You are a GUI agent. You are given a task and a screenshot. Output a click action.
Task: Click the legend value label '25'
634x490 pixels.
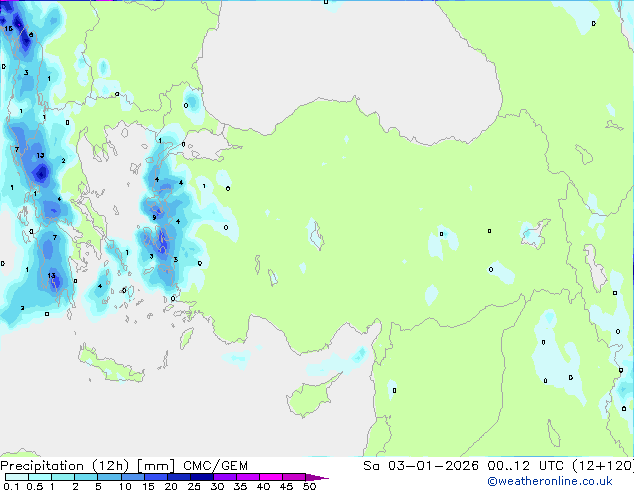(x=194, y=486)
